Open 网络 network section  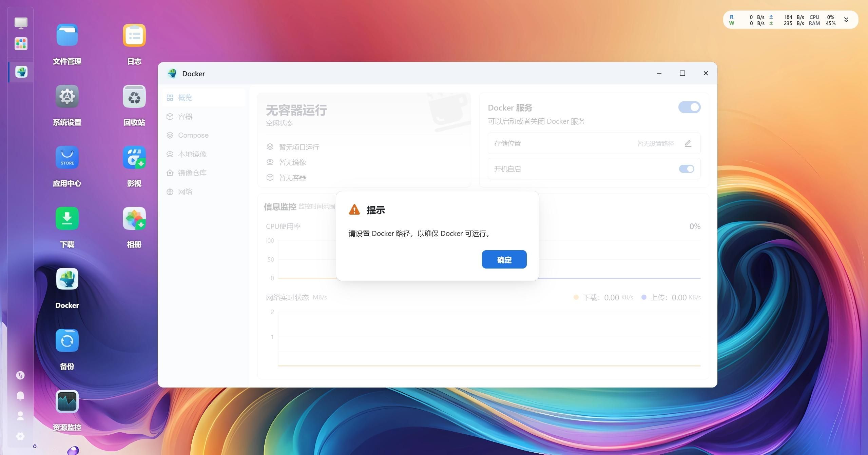point(204,192)
